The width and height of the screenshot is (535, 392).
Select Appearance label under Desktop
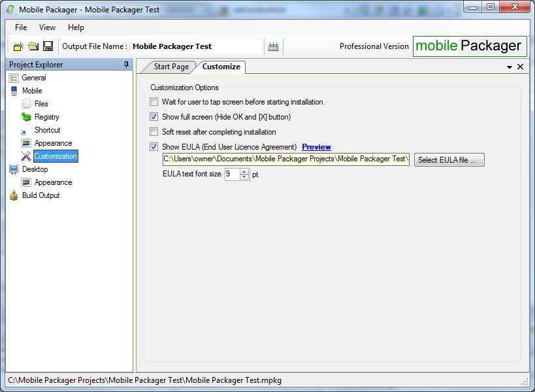click(53, 182)
